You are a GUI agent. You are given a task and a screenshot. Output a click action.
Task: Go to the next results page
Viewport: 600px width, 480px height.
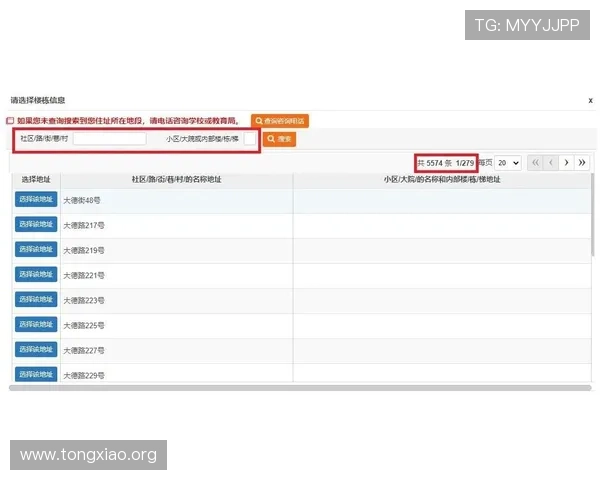[x=566, y=163]
